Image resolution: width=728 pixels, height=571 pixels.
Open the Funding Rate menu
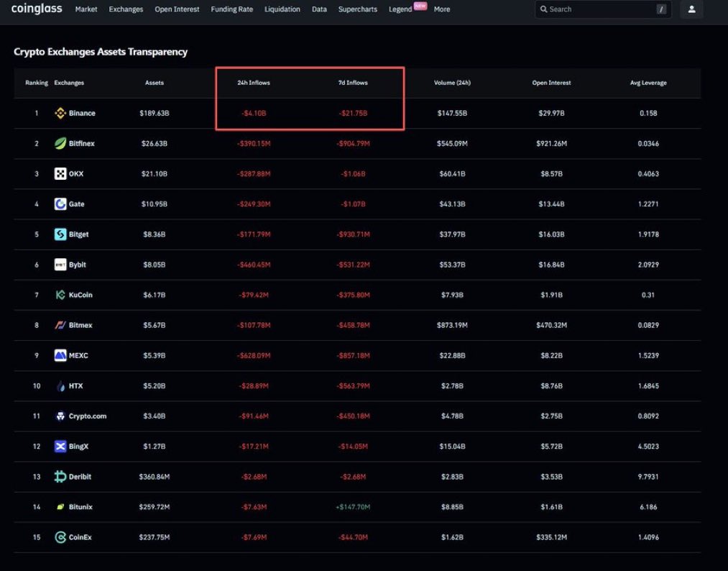click(231, 9)
